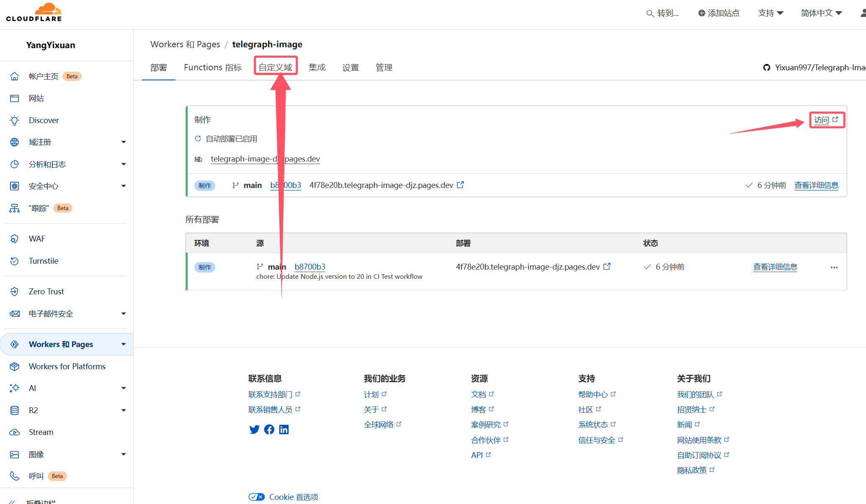Viewport: 866px width, 504px height.
Task: Open the 管理 tab
Action: (x=384, y=67)
